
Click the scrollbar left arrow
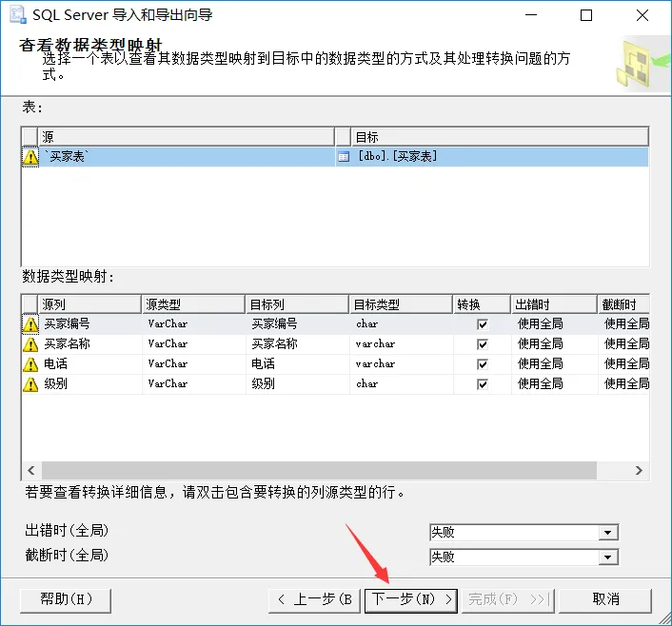coord(30,471)
